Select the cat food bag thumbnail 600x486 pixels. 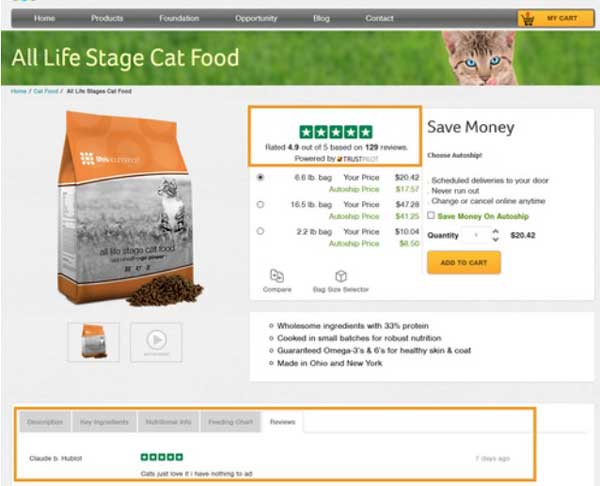[x=93, y=341]
